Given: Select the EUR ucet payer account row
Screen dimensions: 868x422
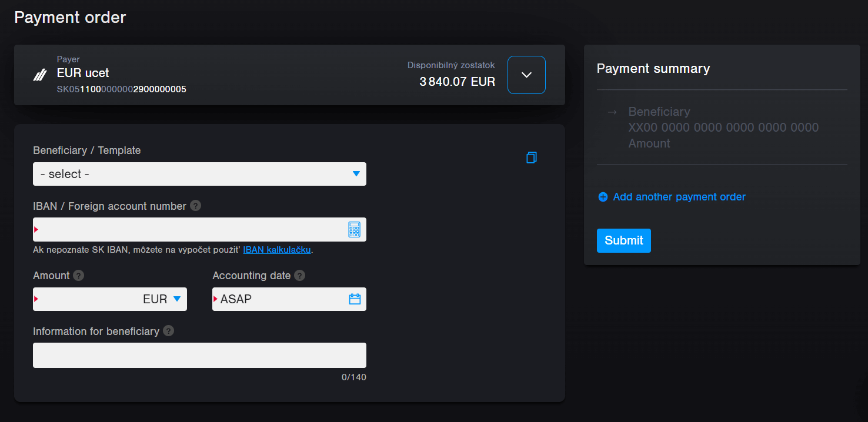Looking at the screenshot, I should [x=235, y=75].
